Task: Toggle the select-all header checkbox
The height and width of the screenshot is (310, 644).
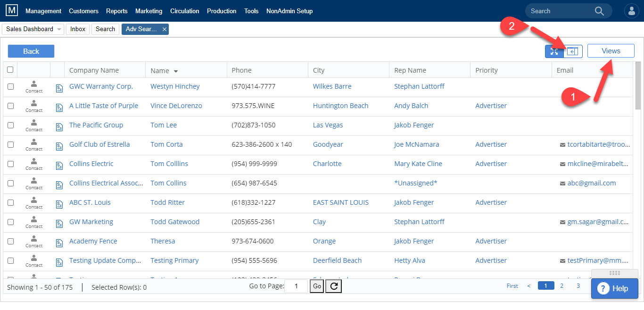Action: click(x=10, y=70)
